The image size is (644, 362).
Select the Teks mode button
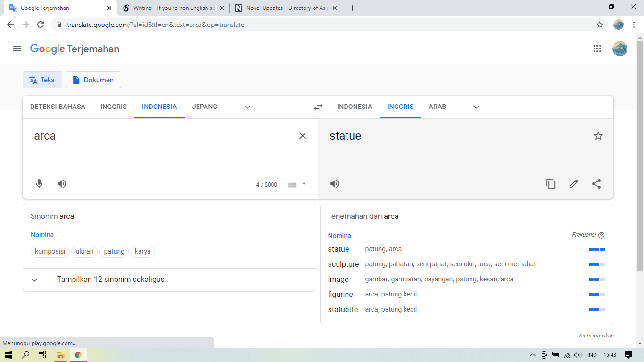click(x=42, y=80)
